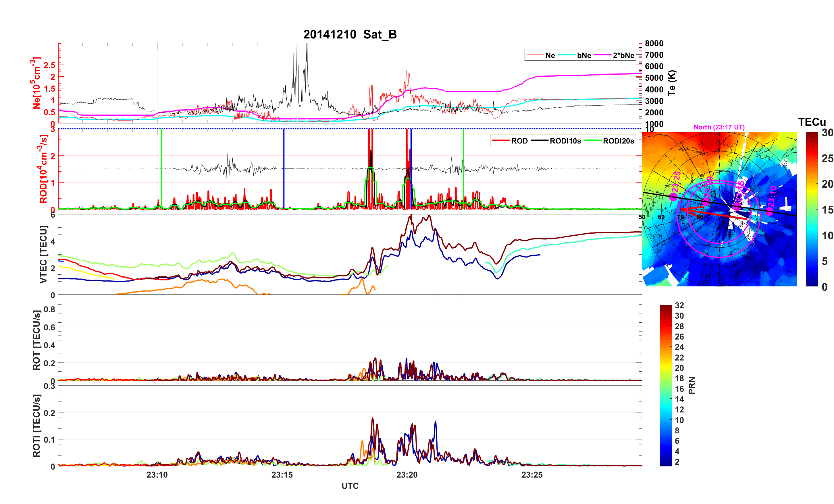Click the 23:20 tick label on time axis
Screen dimensions: 834x504
[407, 475]
